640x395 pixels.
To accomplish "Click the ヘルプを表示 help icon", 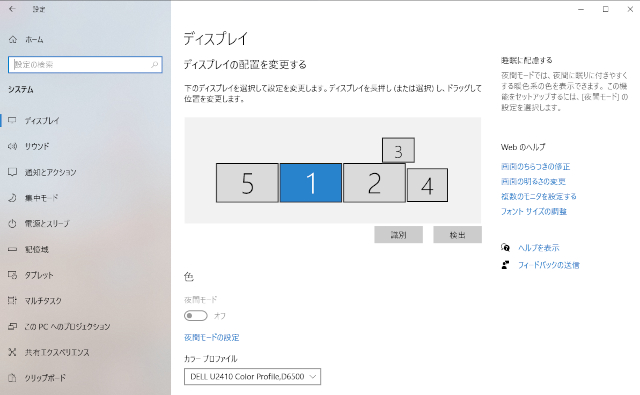I will pos(505,247).
